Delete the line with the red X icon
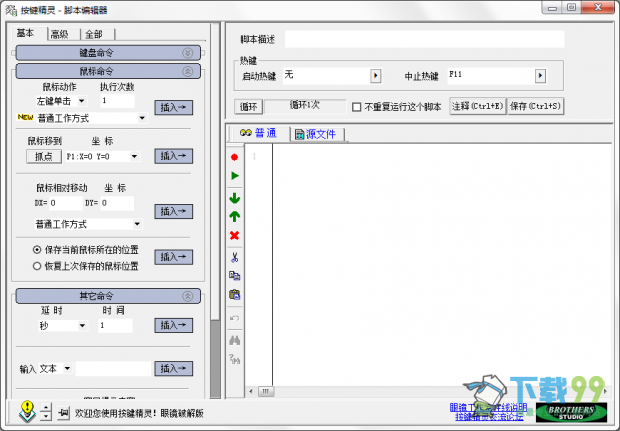The width and height of the screenshot is (620, 431). pyautogui.click(x=234, y=236)
